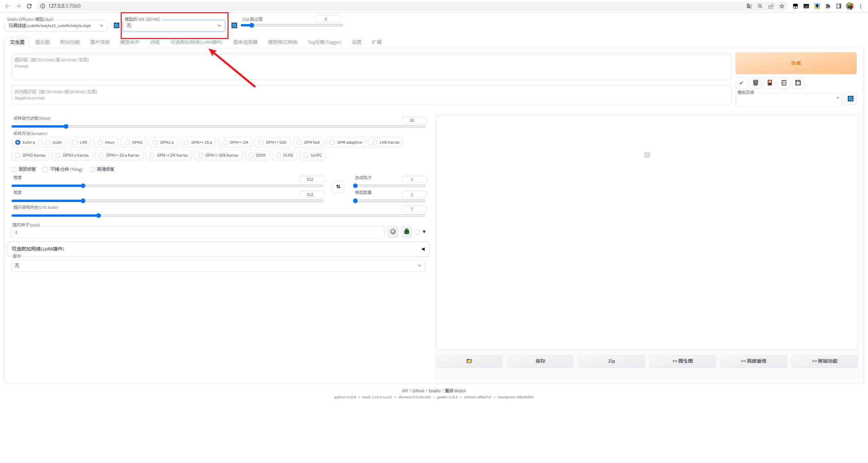The height and width of the screenshot is (463, 868).
Task: Open the 图库浏览器 image browser tab
Action: pos(245,42)
